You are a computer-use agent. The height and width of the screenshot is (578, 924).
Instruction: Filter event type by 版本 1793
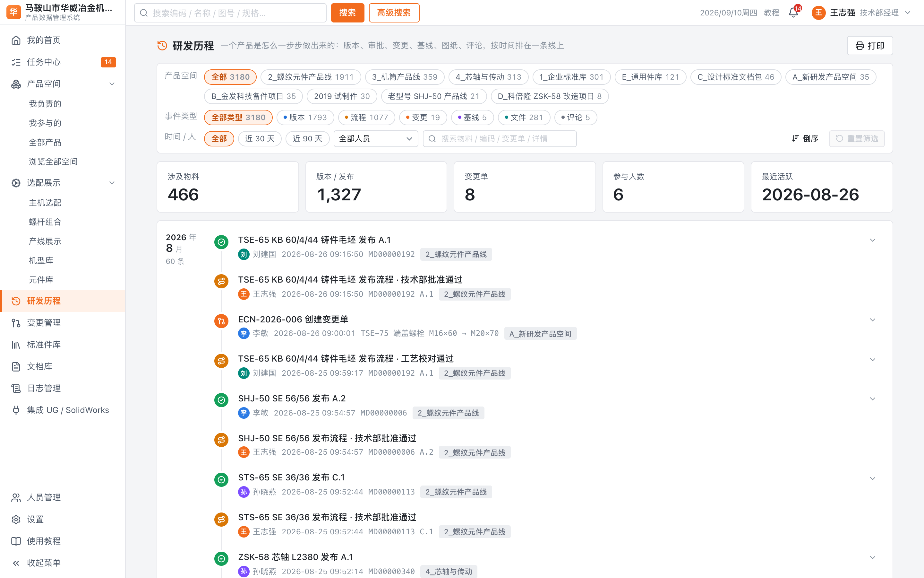coord(305,117)
